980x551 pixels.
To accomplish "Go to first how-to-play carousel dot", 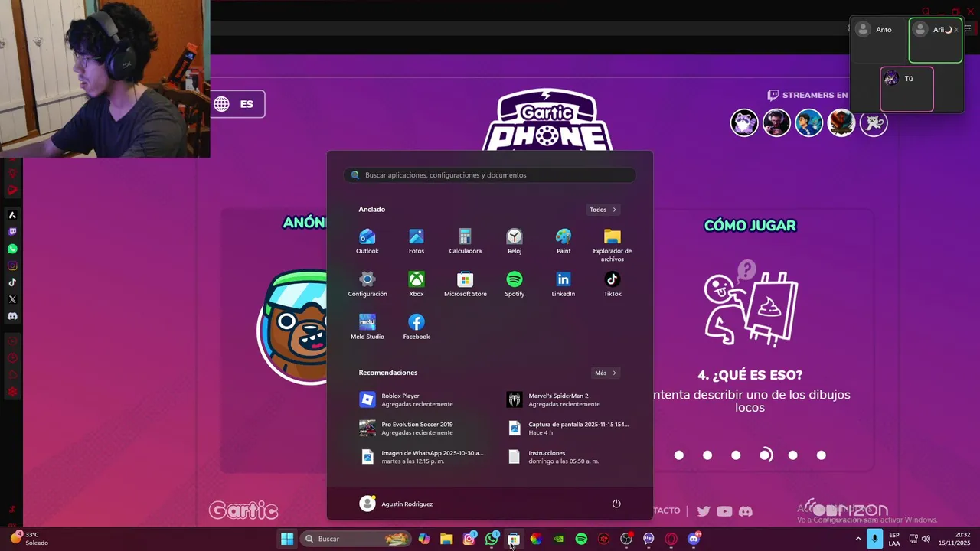I will pos(679,455).
